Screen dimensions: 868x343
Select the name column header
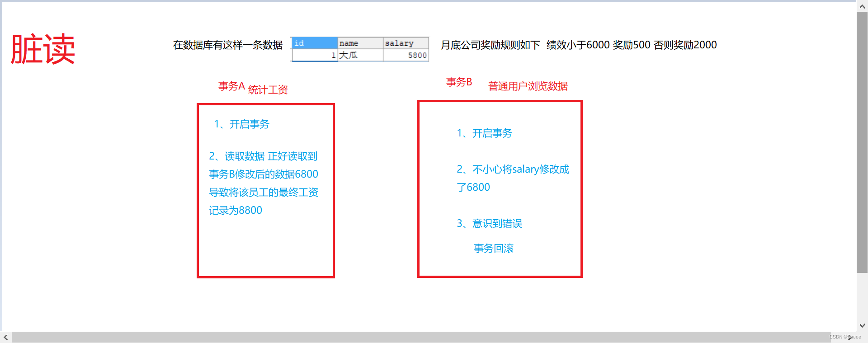pos(360,43)
